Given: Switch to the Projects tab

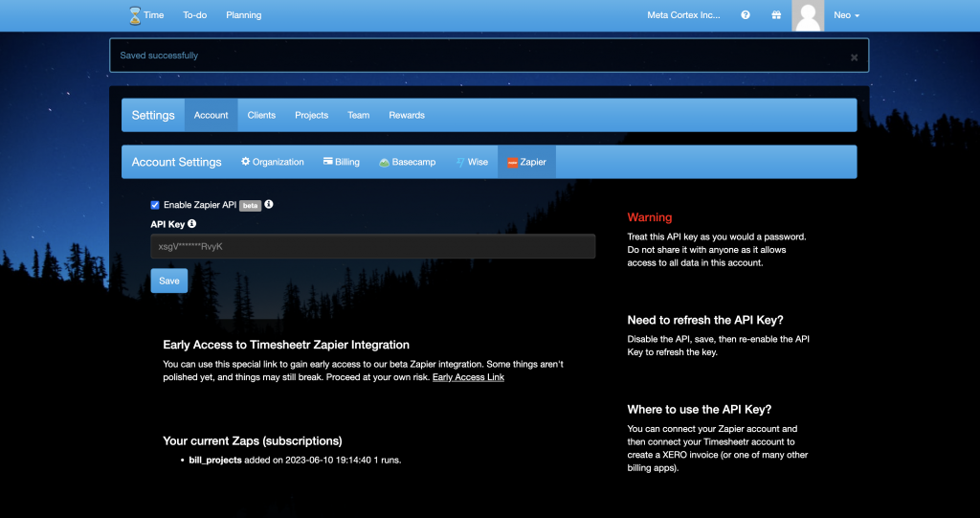Looking at the screenshot, I should tap(311, 115).
